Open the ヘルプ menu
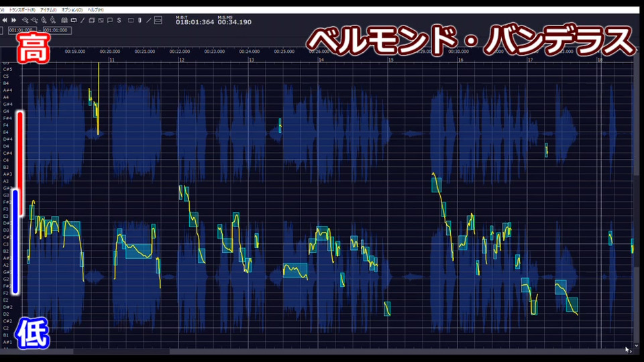The width and height of the screenshot is (644, 362). point(95,10)
